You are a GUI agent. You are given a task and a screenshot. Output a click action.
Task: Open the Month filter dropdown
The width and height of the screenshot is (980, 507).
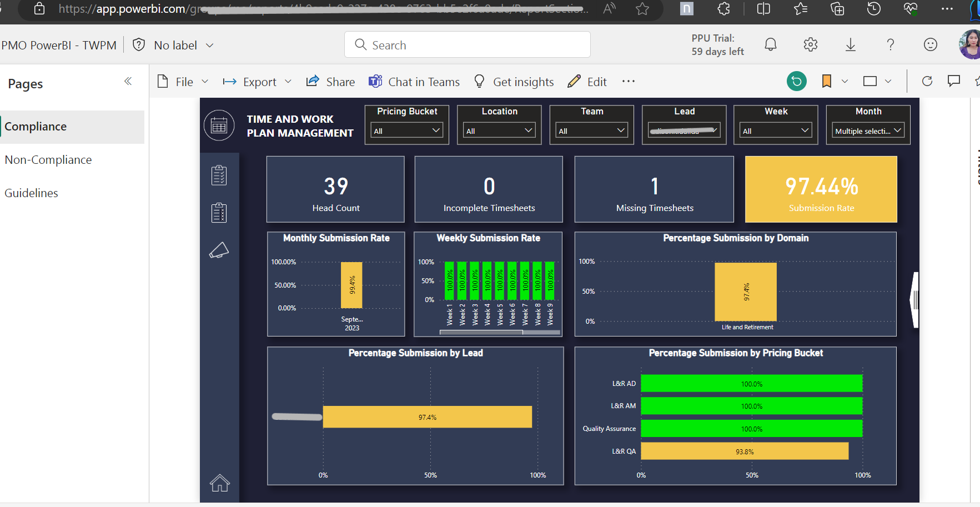(868, 130)
